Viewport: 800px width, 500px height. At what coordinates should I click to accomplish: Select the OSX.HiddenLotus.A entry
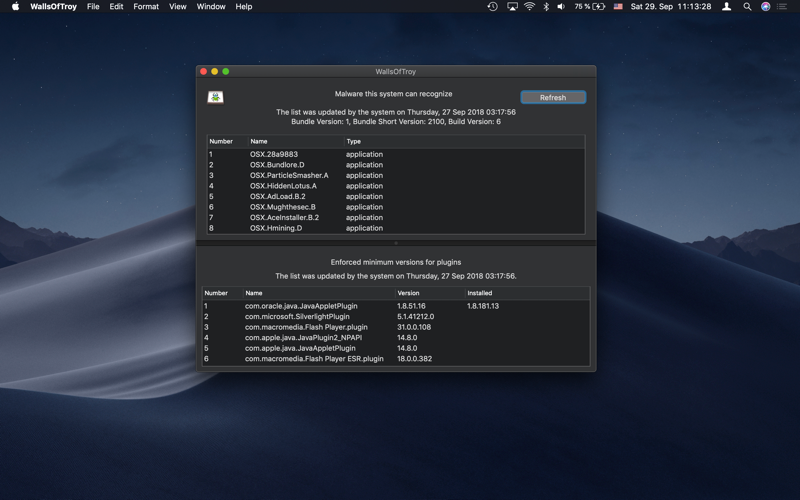[396, 186]
